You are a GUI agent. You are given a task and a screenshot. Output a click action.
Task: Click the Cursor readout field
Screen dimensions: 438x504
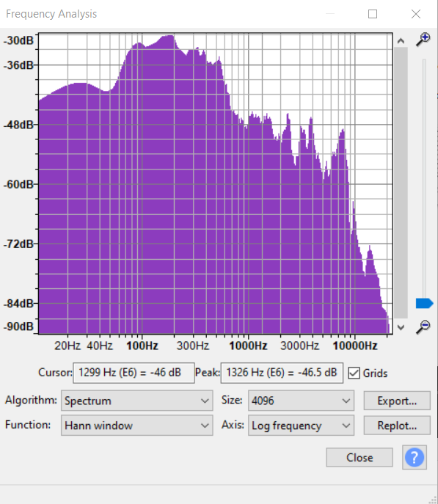[134, 373]
